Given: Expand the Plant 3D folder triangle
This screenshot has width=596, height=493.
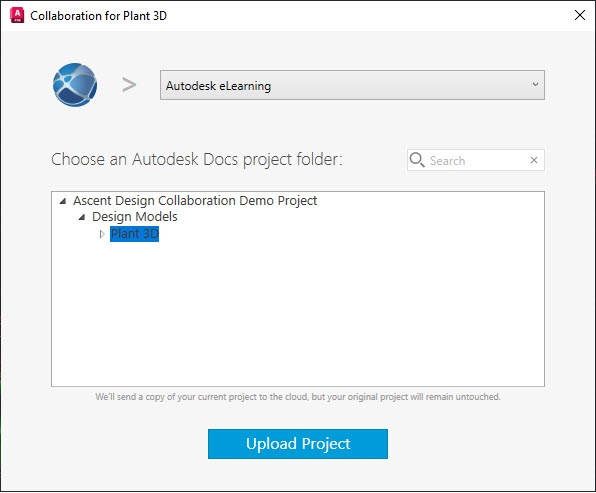Looking at the screenshot, I should pos(101,234).
